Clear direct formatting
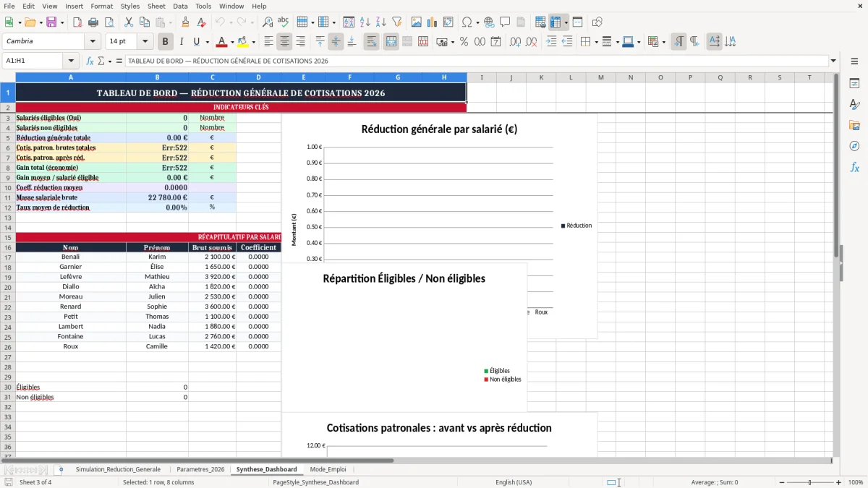This screenshot has height=488, width=868. 201,22
